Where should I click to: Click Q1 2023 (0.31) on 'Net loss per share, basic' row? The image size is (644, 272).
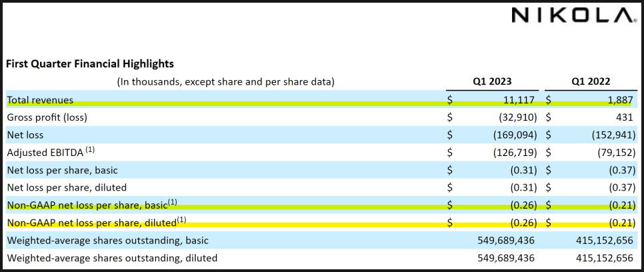coord(522,170)
